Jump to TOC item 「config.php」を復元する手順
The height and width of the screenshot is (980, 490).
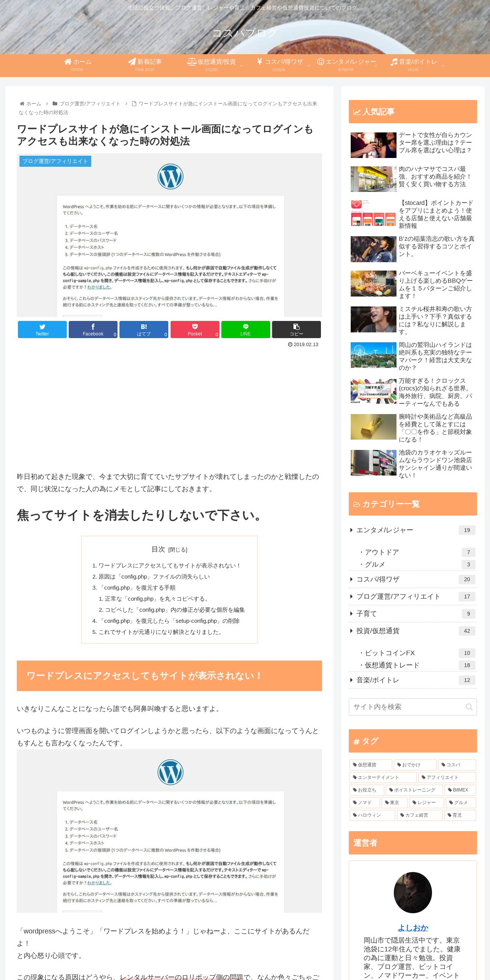(137, 588)
